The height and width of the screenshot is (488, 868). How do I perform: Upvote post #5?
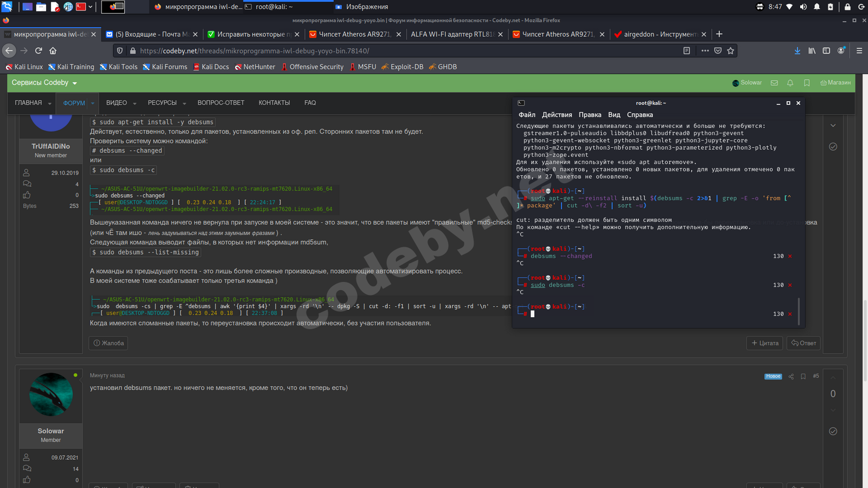coord(833,378)
